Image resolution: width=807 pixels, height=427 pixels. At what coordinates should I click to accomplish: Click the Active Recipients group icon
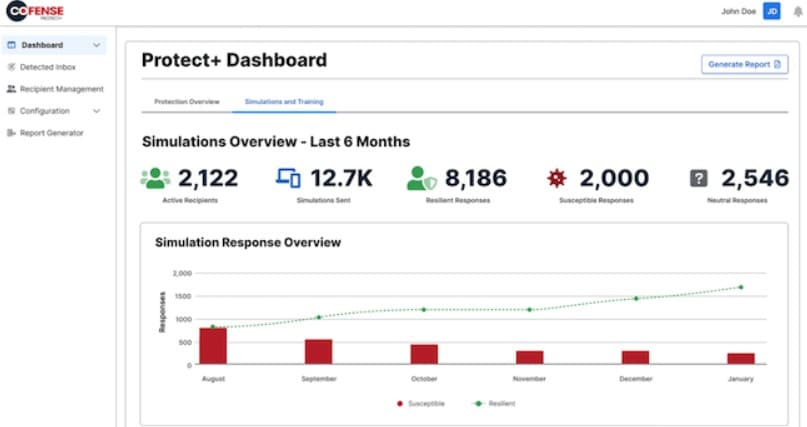pyautogui.click(x=155, y=178)
